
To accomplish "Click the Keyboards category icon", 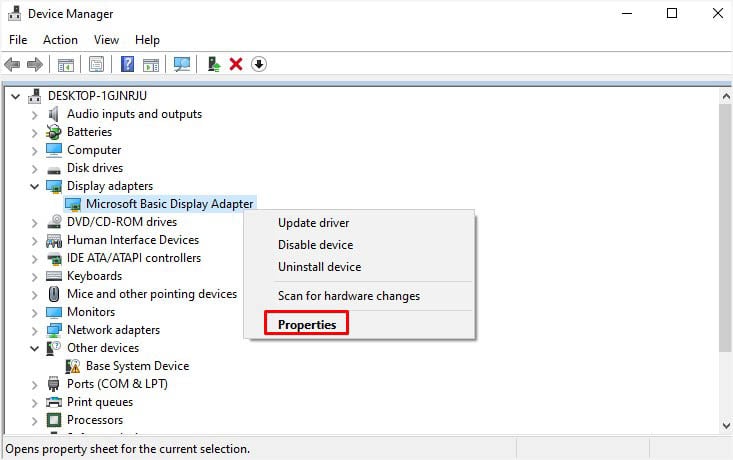I will [x=54, y=276].
